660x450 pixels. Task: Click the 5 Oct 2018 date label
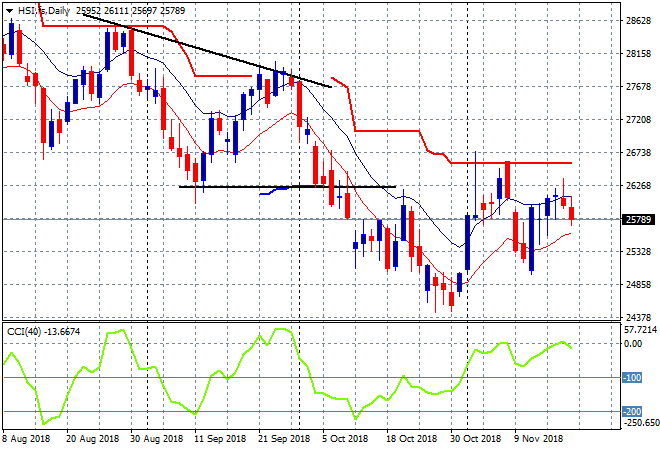(x=345, y=439)
